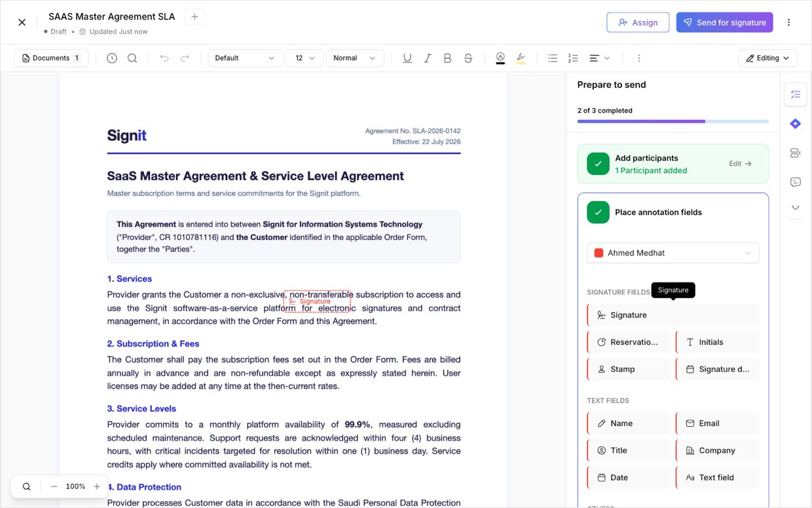Select the Stamp field

(629, 369)
